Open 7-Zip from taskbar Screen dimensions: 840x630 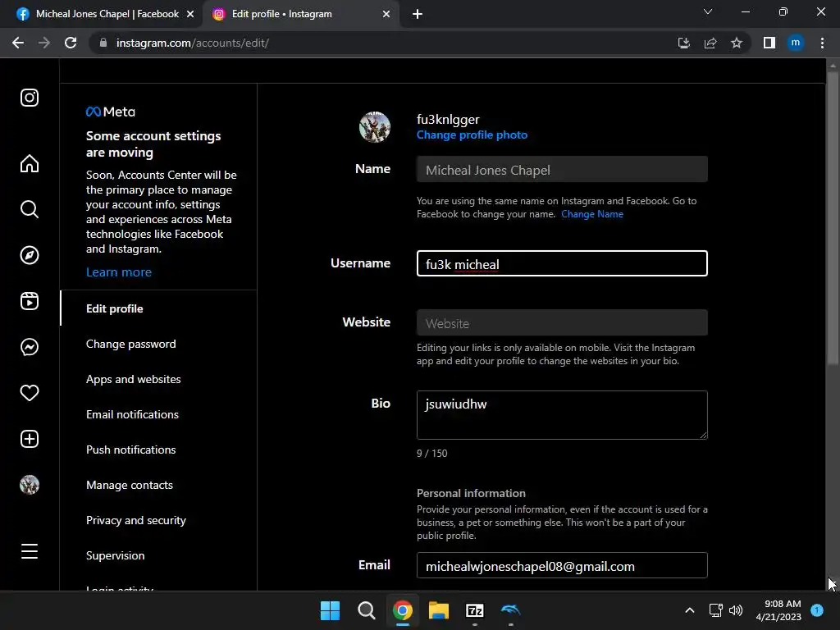coord(475,610)
